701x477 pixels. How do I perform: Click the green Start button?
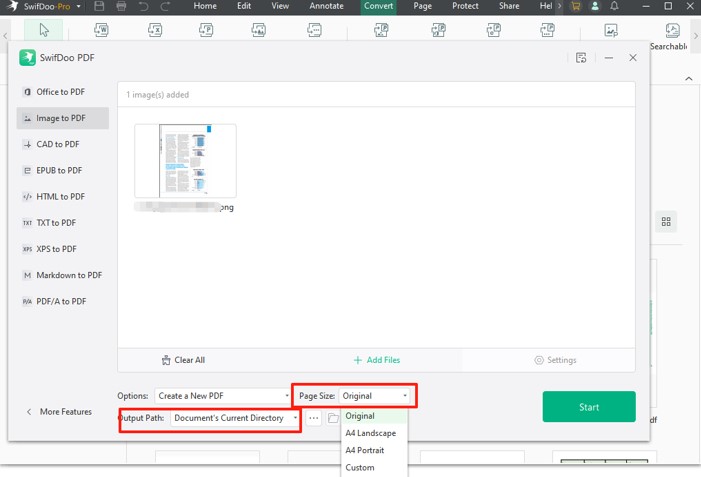pyautogui.click(x=589, y=407)
